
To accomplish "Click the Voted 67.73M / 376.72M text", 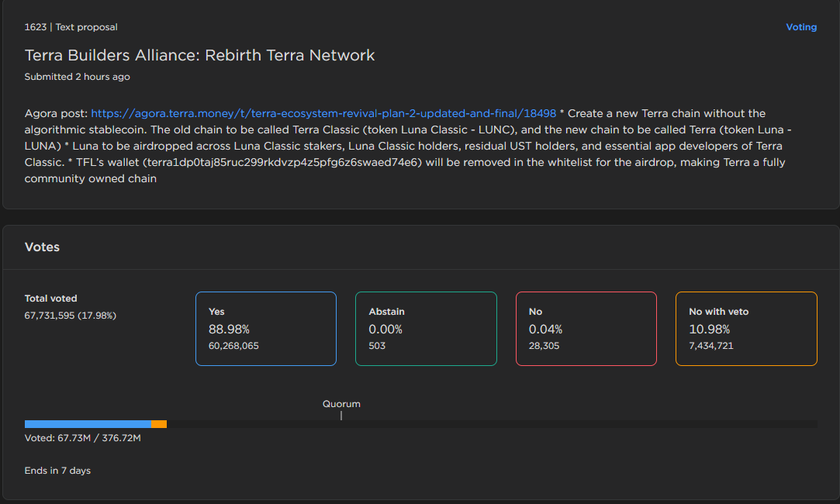I will coord(82,438).
